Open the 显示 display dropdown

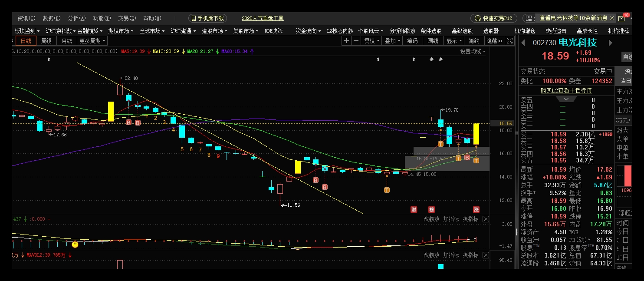[x=453, y=41]
